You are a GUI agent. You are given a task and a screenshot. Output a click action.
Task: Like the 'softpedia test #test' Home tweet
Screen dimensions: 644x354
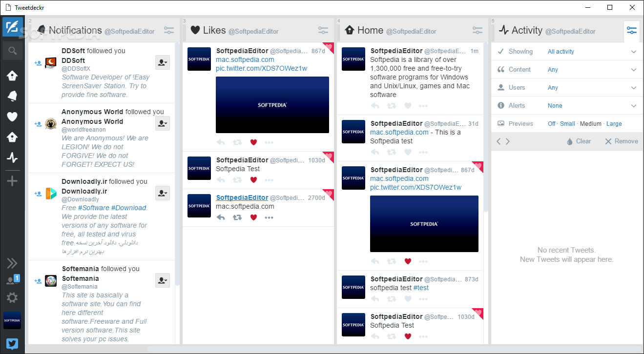[x=408, y=299]
